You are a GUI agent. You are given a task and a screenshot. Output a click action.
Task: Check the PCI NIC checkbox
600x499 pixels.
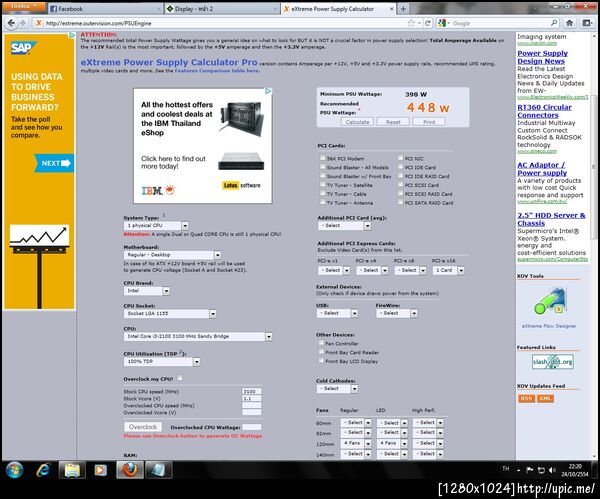[x=400, y=158]
